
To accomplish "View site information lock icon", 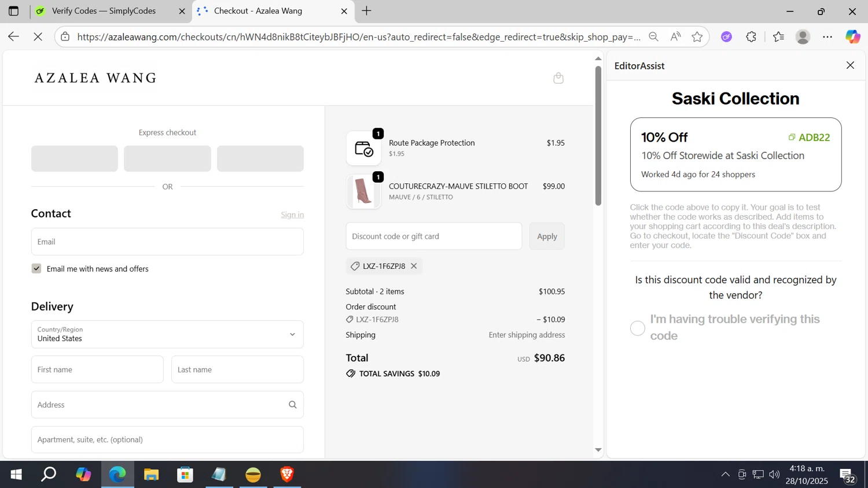I will [65, 36].
